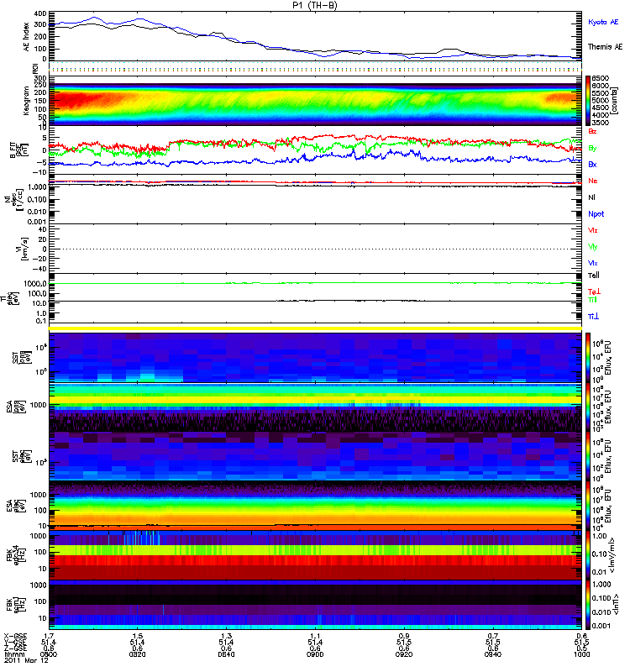Viewport: 630px width, 672px height.
Task: Click the X-GSE value 1.7
Action: [x=49, y=637]
